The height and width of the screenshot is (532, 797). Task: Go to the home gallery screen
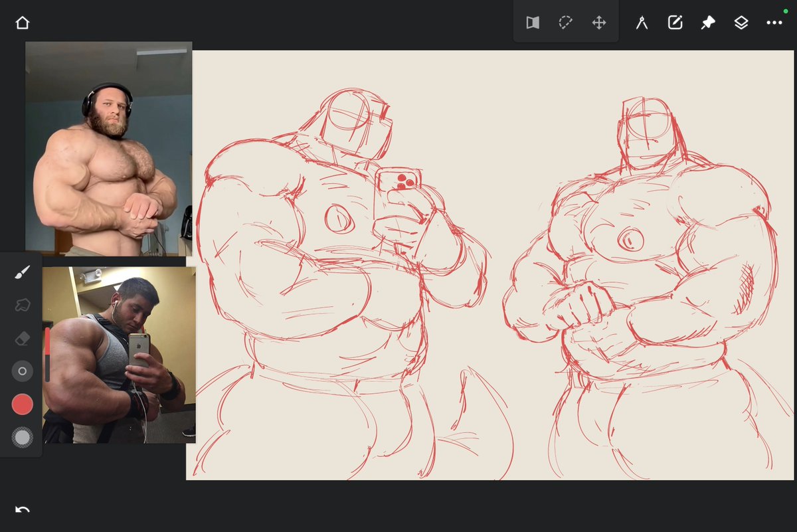[22, 23]
